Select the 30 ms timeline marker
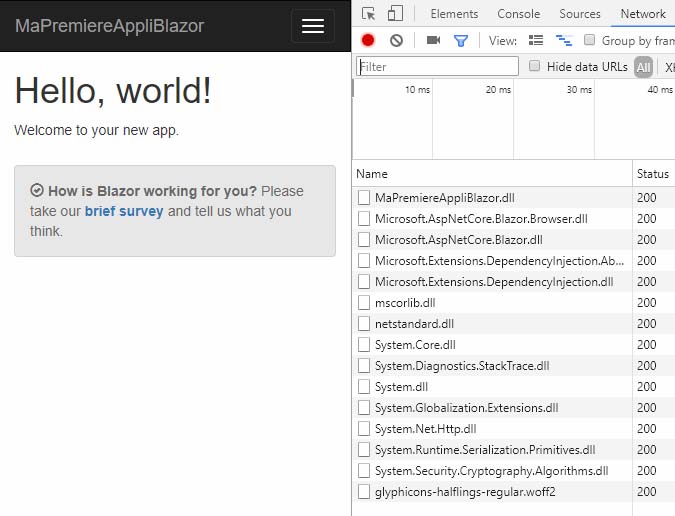This screenshot has height=516, width=675. (x=579, y=90)
